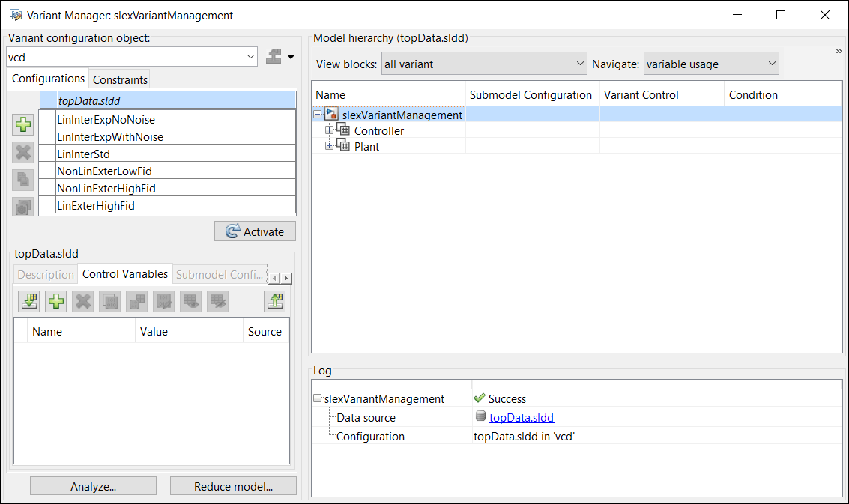The height and width of the screenshot is (504, 849).
Task: Click the Data source row in Log
Action: coord(577,417)
